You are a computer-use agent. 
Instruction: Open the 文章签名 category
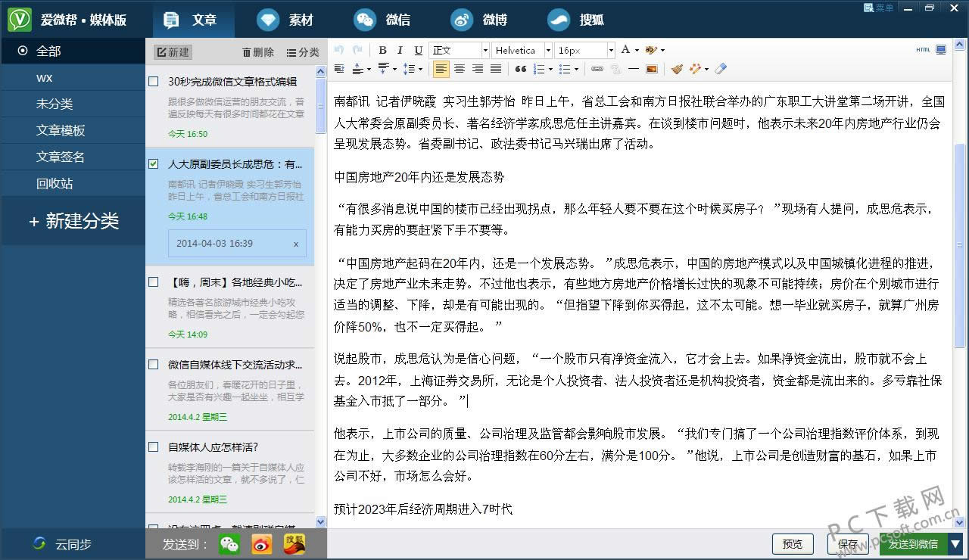point(72,157)
